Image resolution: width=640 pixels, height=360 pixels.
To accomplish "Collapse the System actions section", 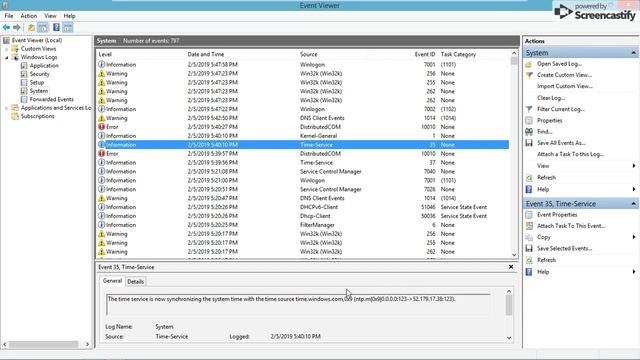I will 633,53.
